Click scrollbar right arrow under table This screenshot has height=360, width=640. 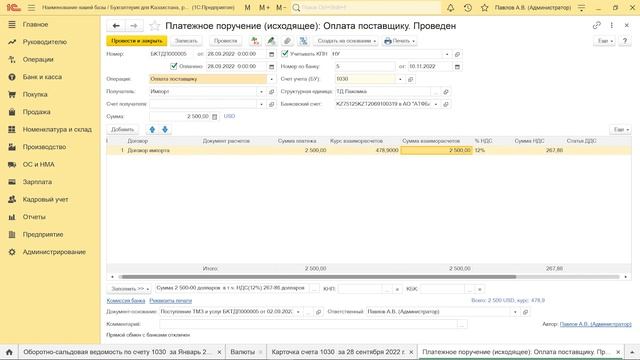(626, 277)
